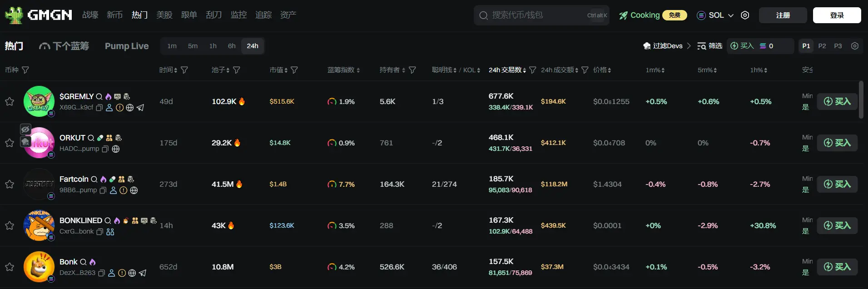Click the search icon beside Fartcoin name
The width and height of the screenshot is (868, 289).
pyautogui.click(x=94, y=179)
